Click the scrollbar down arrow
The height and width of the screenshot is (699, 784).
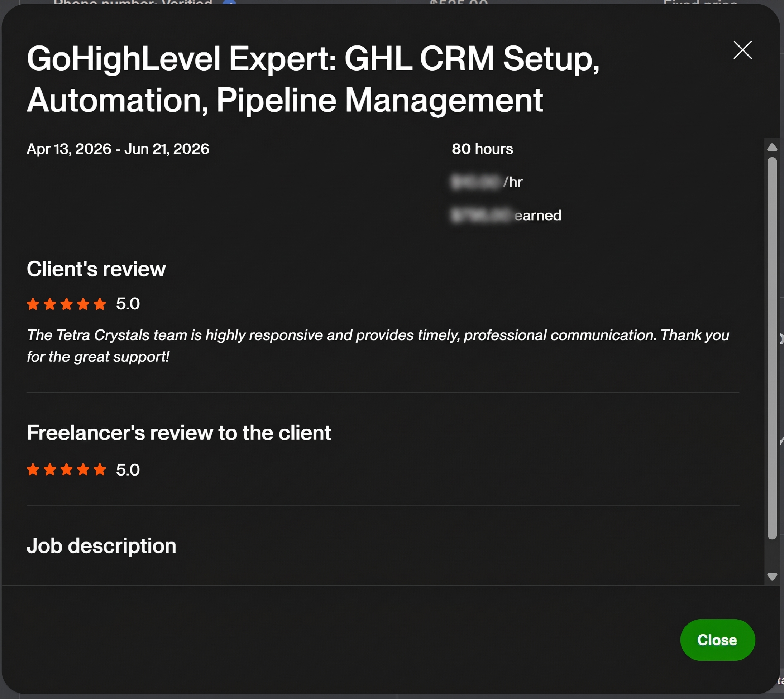point(772,577)
